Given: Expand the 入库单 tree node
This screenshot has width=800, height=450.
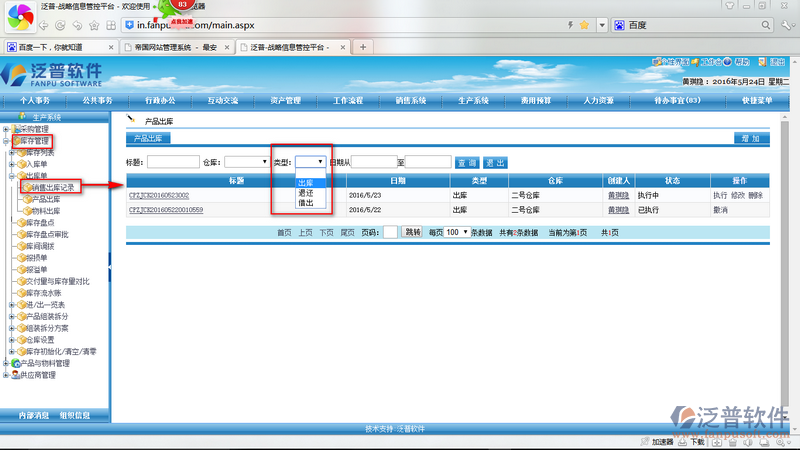Looking at the screenshot, I should pyautogui.click(x=11, y=164).
